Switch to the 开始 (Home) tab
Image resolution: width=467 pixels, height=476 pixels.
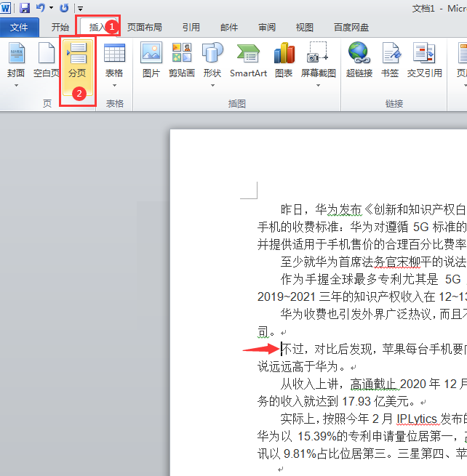pyautogui.click(x=60, y=28)
